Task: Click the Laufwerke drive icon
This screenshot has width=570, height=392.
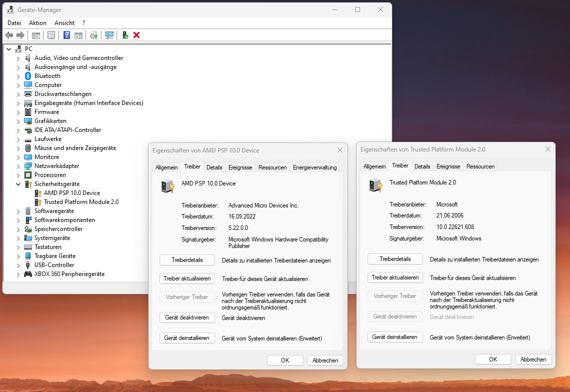Action: point(28,139)
